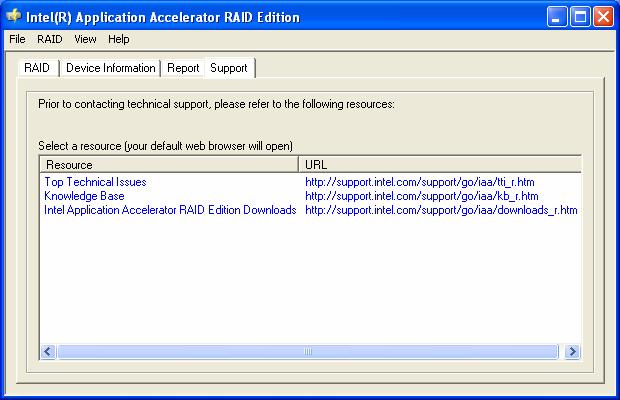Select the Support tab
620x400 pixels.
tap(228, 68)
